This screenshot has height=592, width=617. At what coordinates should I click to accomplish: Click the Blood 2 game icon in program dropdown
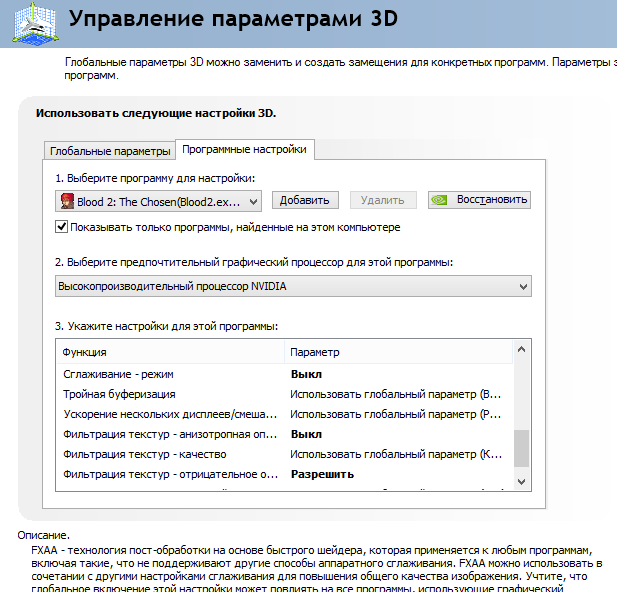67,201
